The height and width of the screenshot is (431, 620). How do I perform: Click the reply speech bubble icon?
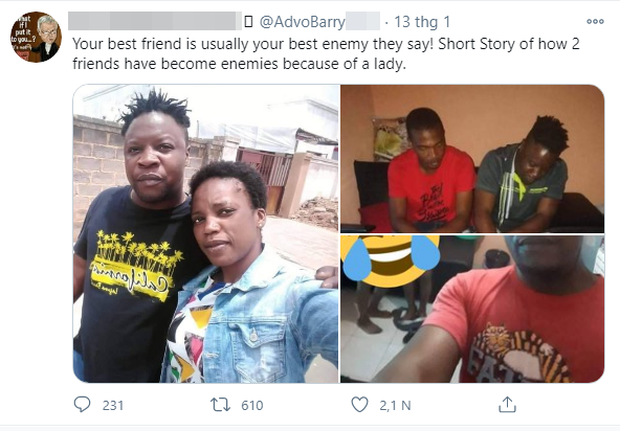(x=83, y=405)
